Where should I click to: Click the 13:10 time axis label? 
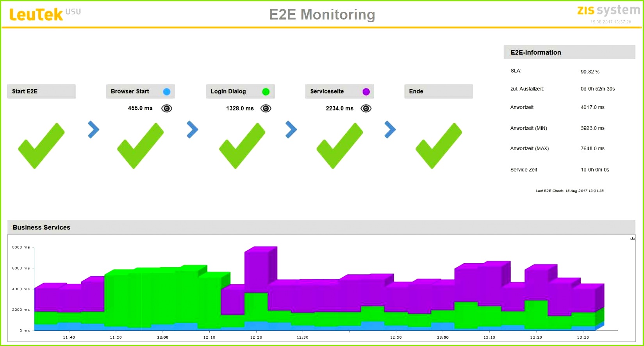click(x=489, y=337)
